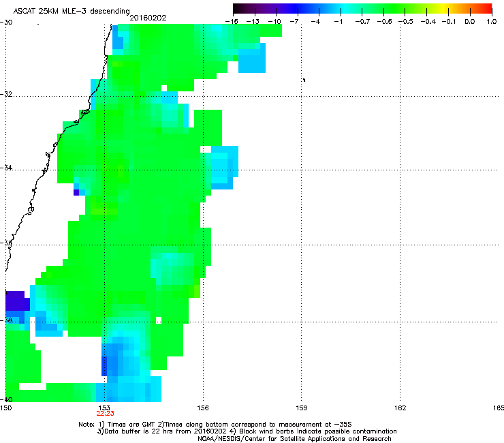Click the 156 longitude axis label
This screenshot has height=443, width=504.
[203, 408]
